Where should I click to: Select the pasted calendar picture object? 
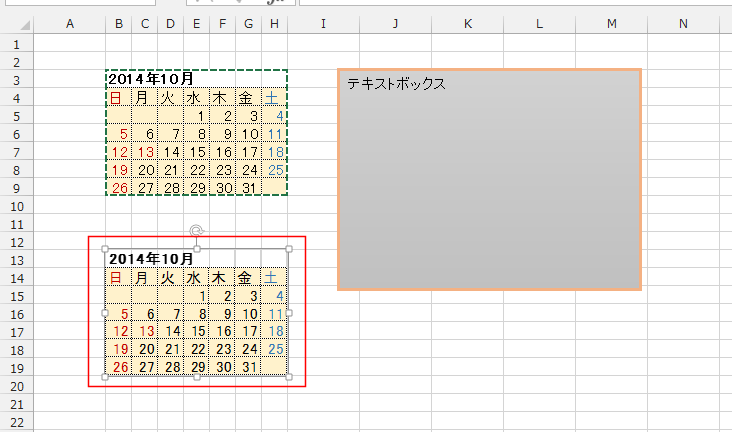[197, 313]
